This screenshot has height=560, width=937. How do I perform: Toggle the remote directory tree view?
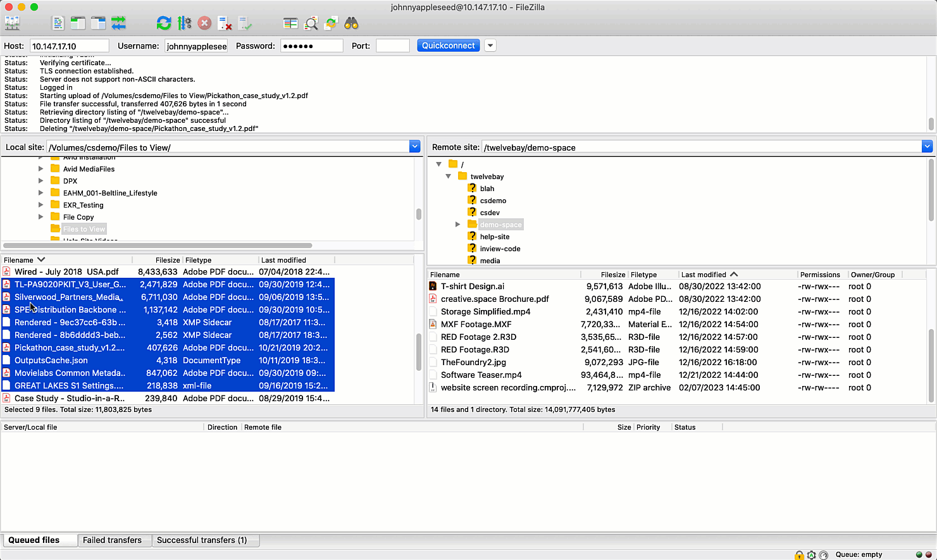98,23
